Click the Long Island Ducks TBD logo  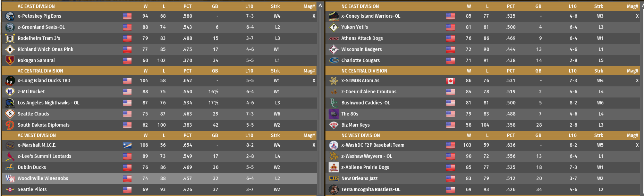point(10,81)
